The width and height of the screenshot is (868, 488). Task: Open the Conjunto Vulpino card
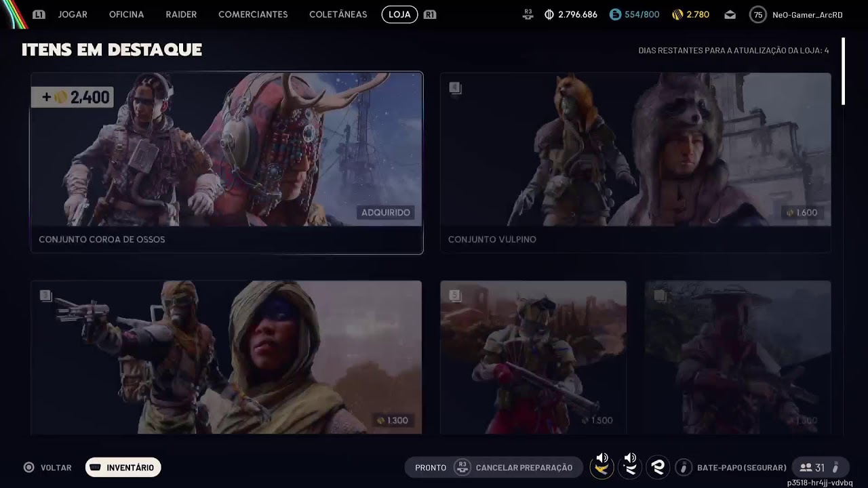click(x=635, y=163)
